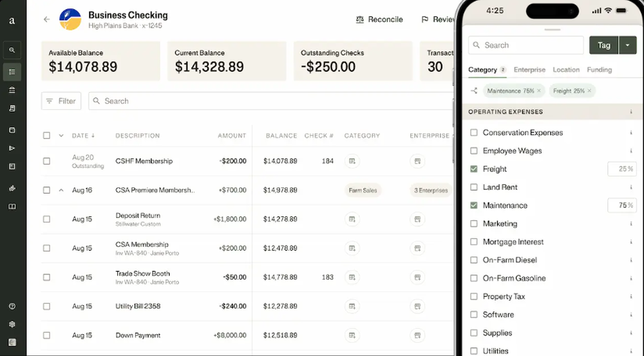644x356 pixels.
Task: Click the split icon beside Maintenance 75% chip
Action: coord(474,91)
